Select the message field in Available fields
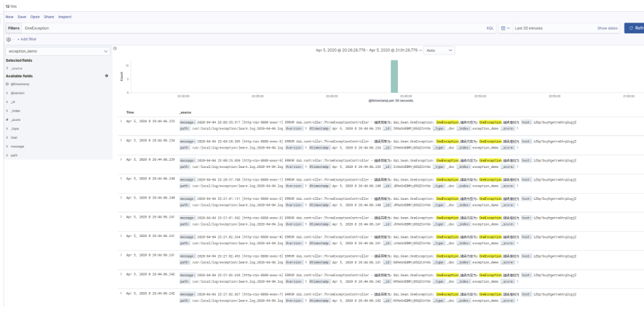This screenshot has width=644, height=314. (x=17, y=147)
